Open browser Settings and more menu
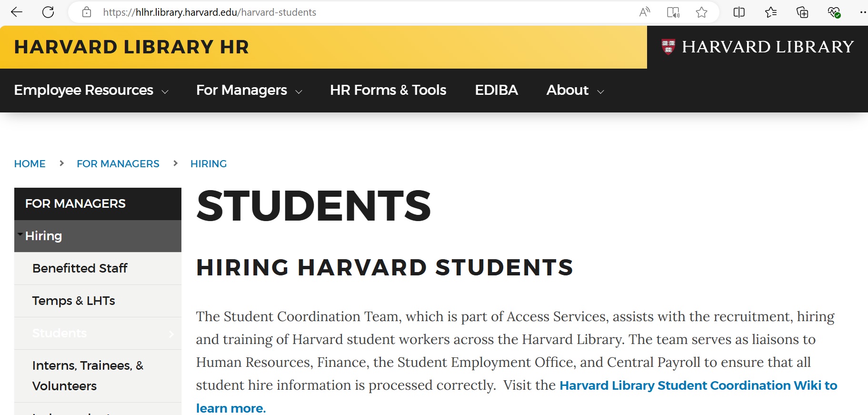The image size is (868, 415). tap(863, 12)
